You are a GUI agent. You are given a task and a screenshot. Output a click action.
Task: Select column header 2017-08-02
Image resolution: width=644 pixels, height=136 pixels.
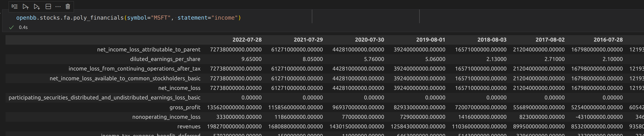tap(550, 40)
